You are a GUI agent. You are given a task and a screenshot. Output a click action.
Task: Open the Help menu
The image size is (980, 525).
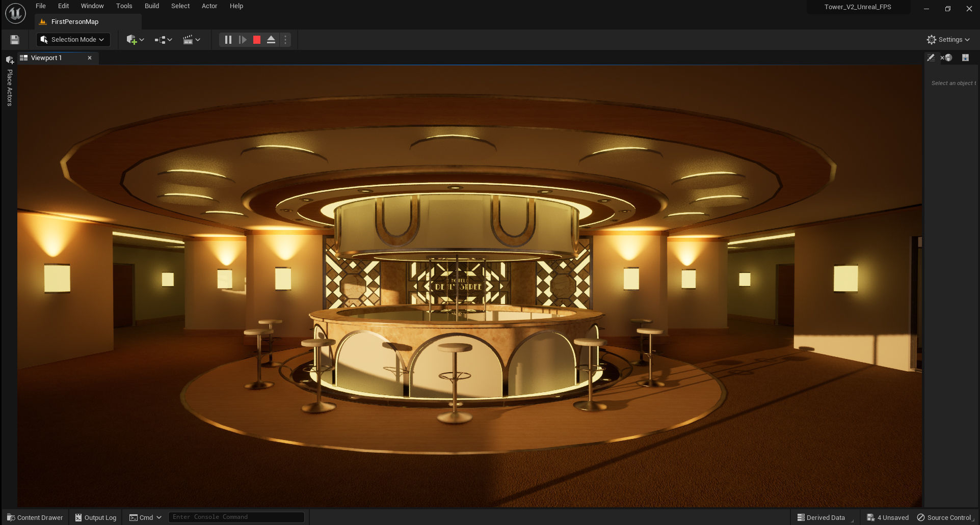click(236, 6)
